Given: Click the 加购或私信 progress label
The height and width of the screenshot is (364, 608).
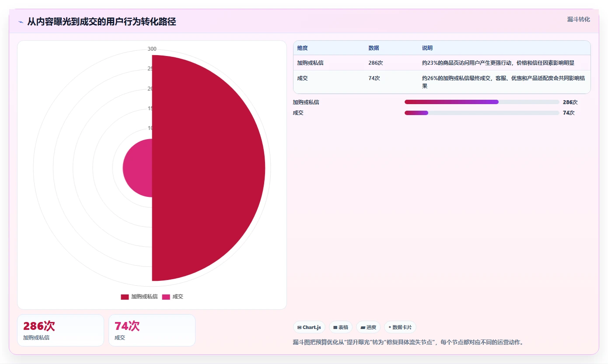Looking at the screenshot, I should pyautogui.click(x=306, y=102).
